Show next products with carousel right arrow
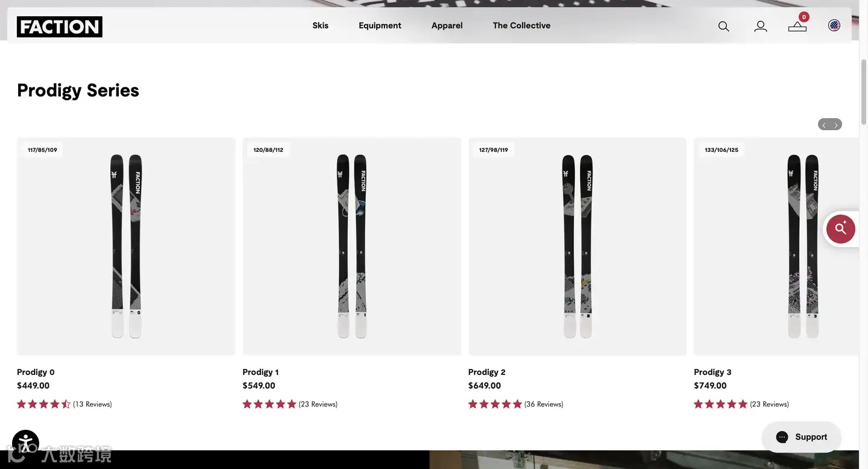The image size is (868, 469). (x=836, y=125)
